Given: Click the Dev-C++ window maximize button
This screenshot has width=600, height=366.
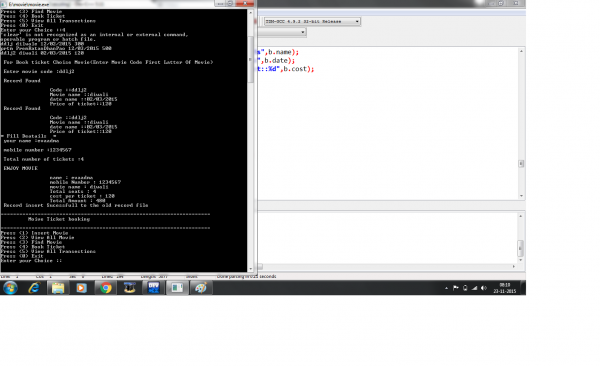Looking at the screenshot, I should click(x=501, y=3).
